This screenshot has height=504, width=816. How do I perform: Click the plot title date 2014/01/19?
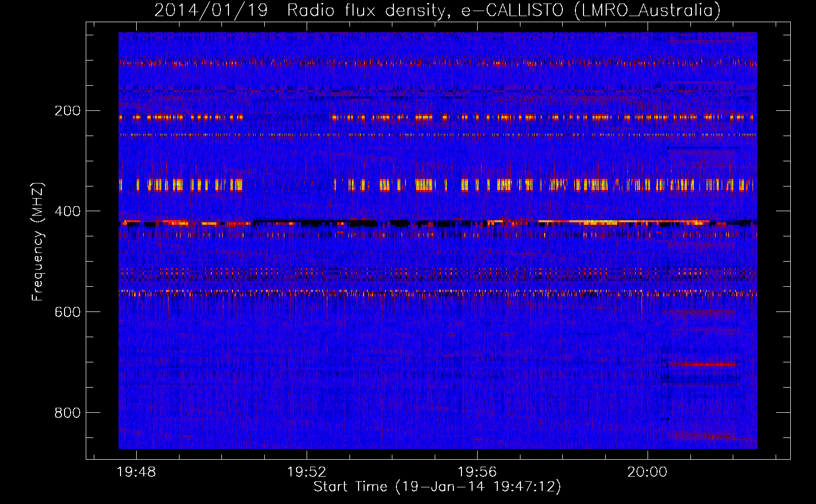pyautogui.click(x=211, y=10)
